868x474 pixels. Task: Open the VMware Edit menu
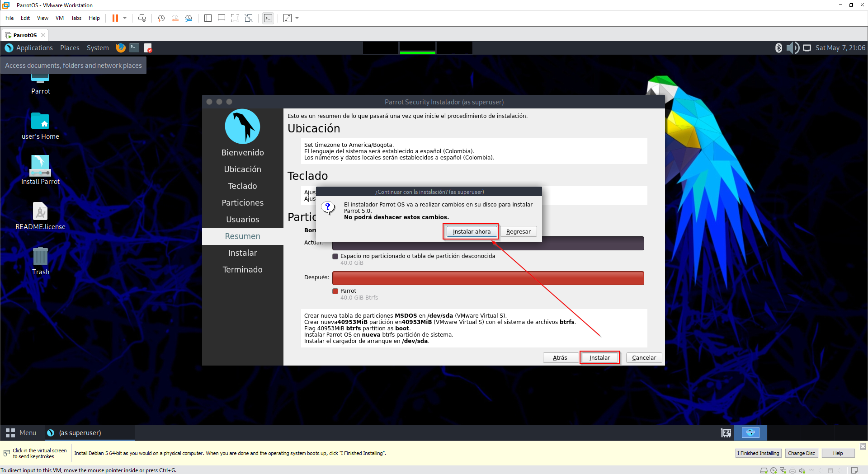(x=25, y=18)
